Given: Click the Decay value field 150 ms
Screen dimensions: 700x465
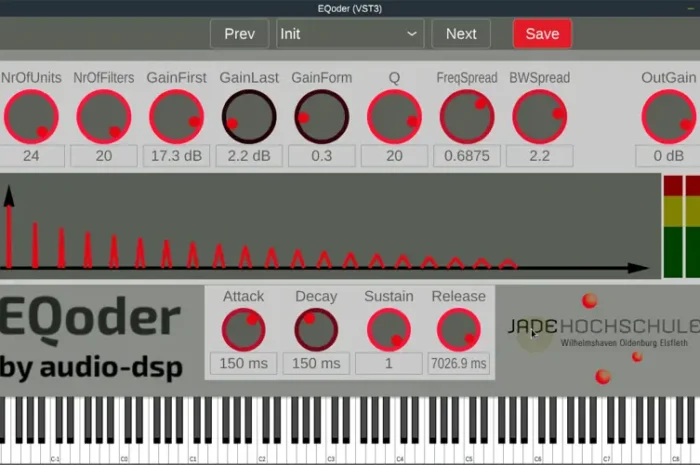Looking at the screenshot, I should coord(316,363).
